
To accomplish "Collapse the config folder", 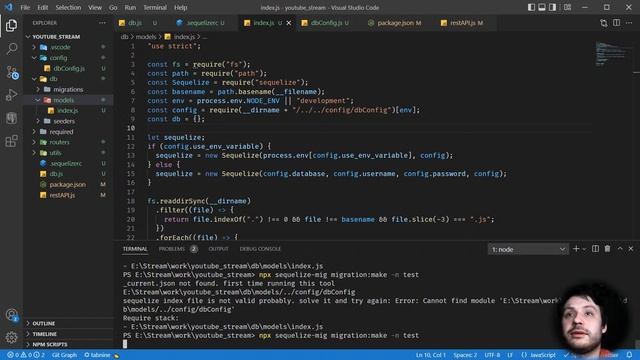I will click(34, 58).
